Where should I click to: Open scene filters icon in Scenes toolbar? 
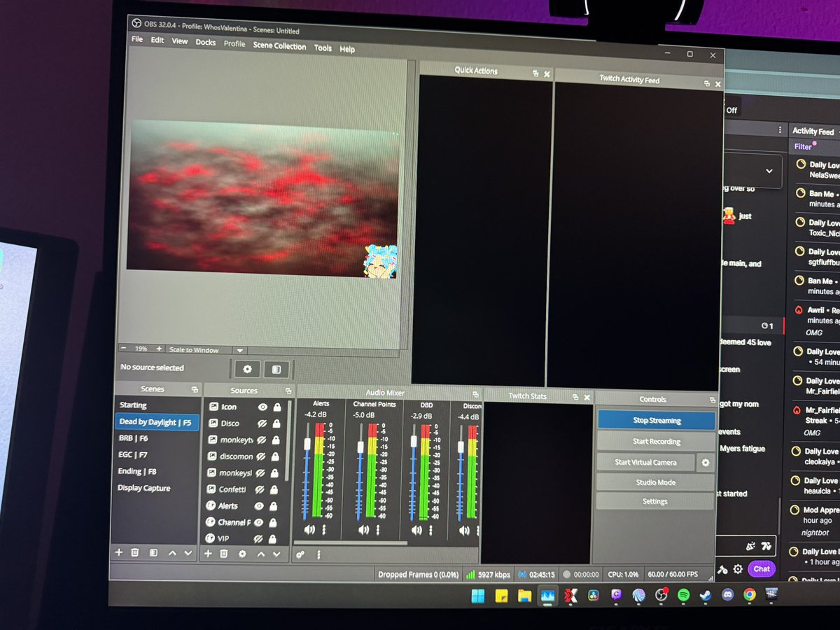[153, 552]
